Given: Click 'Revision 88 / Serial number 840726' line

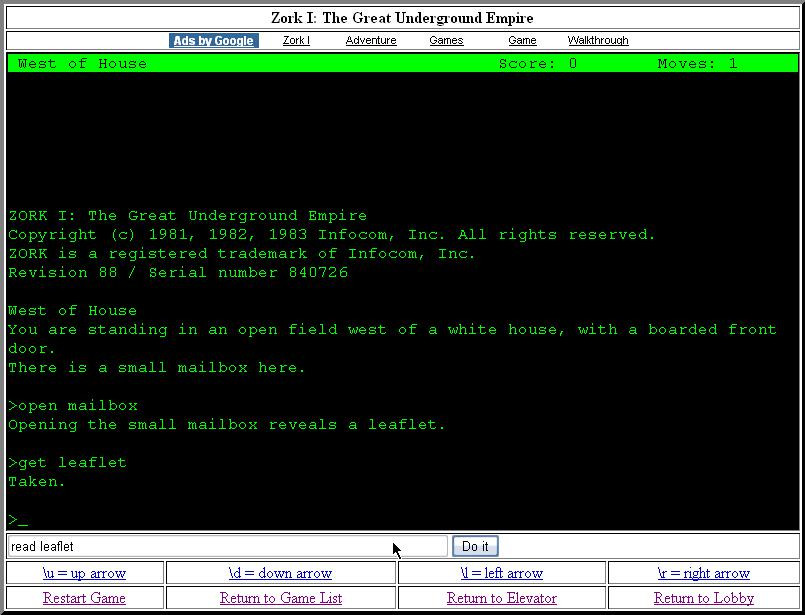Looking at the screenshot, I should click(x=178, y=273).
